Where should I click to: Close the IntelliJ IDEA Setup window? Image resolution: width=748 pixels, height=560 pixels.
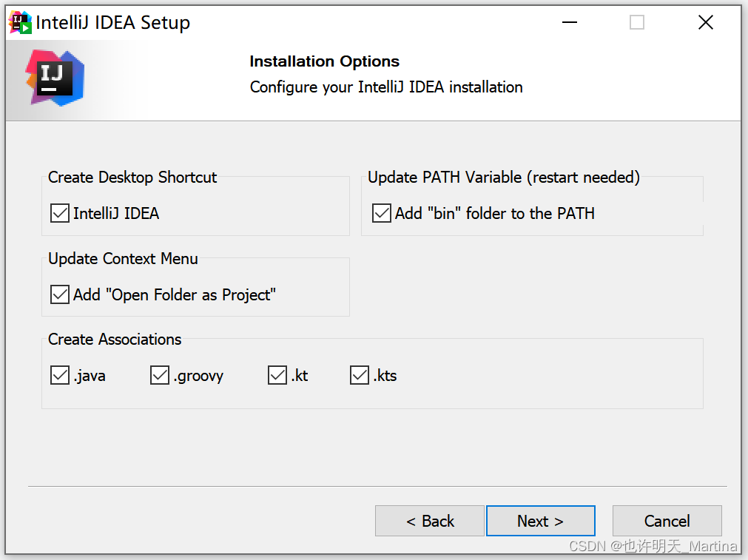tap(704, 22)
